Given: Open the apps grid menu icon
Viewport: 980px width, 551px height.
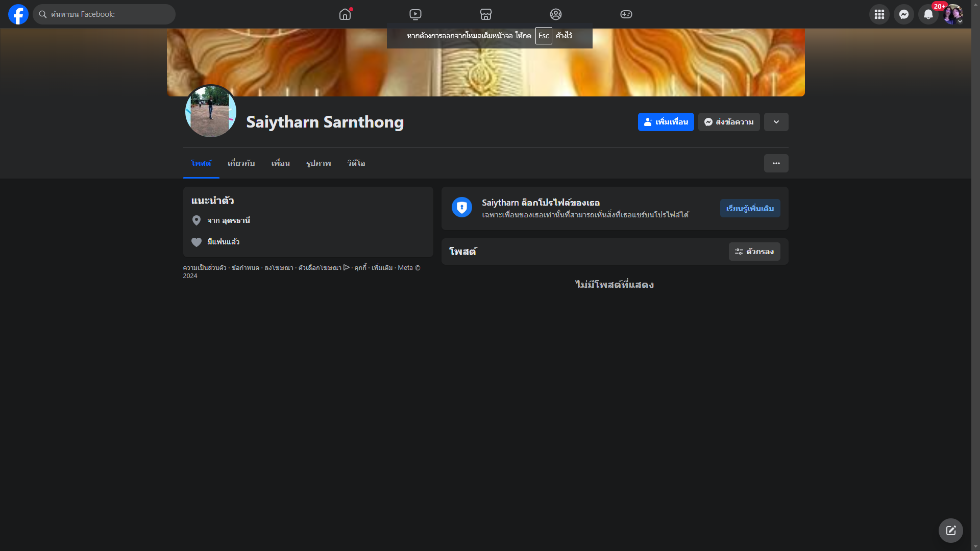Looking at the screenshot, I should [x=879, y=14].
